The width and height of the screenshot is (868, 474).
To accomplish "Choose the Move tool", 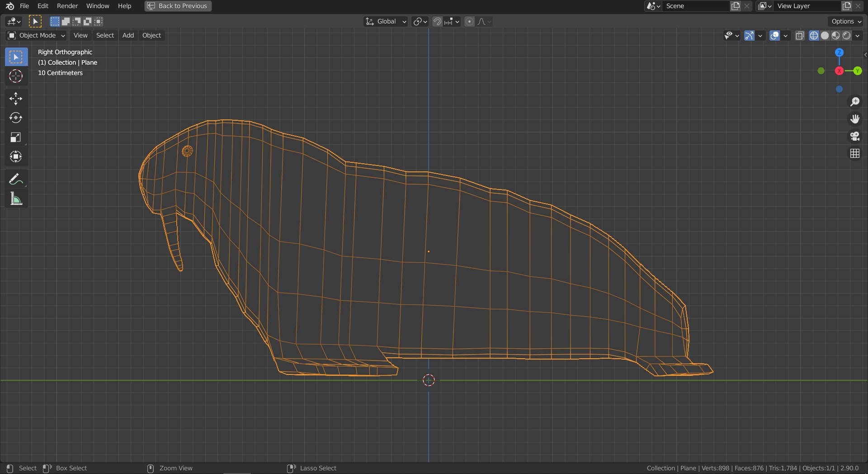I will tap(16, 99).
